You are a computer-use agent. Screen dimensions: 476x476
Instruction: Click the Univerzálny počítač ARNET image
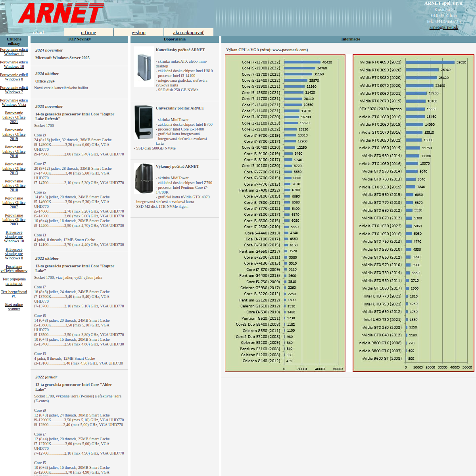(x=144, y=122)
